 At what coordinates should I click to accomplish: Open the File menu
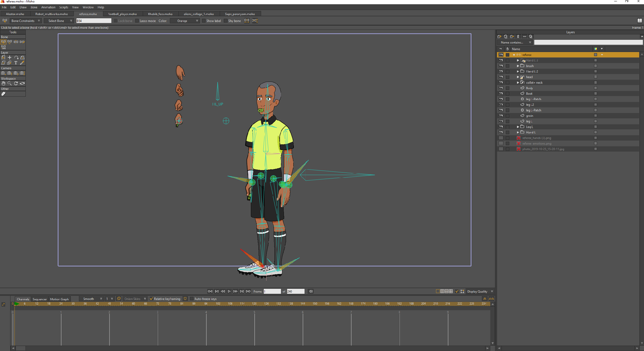pos(4,8)
